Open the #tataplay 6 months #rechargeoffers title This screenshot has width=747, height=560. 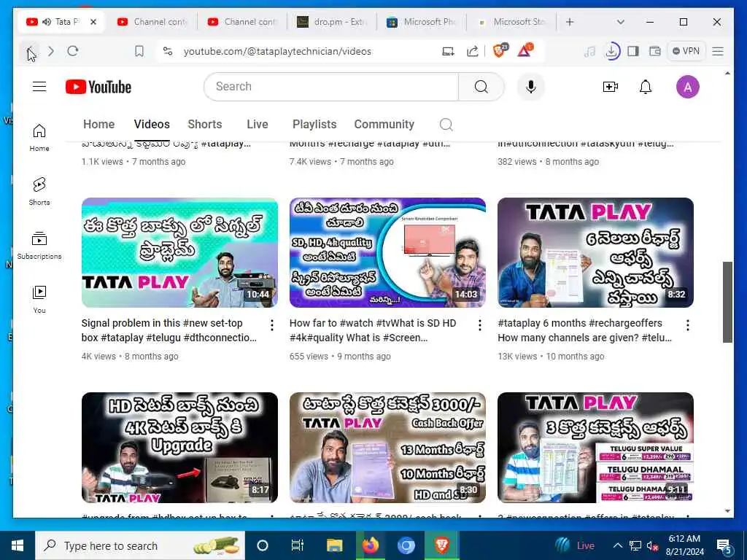click(584, 330)
